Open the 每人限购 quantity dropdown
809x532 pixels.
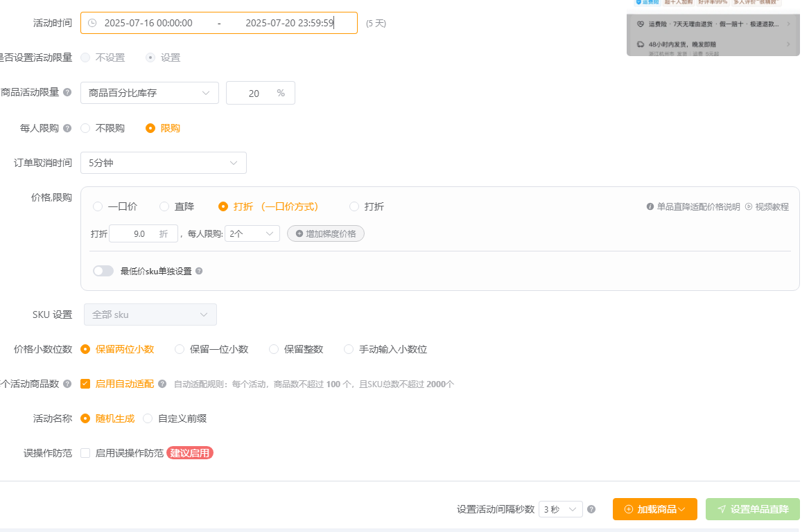pyautogui.click(x=252, y=233)
